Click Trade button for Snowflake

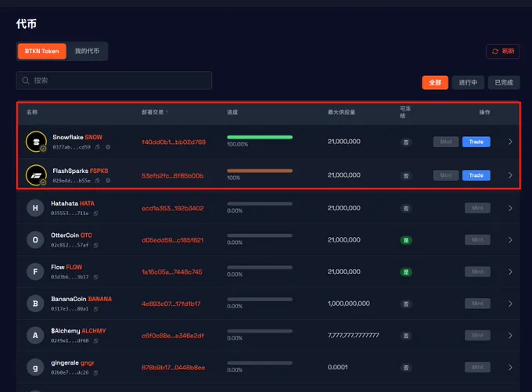pyautogui.click(x=476, y=142)
